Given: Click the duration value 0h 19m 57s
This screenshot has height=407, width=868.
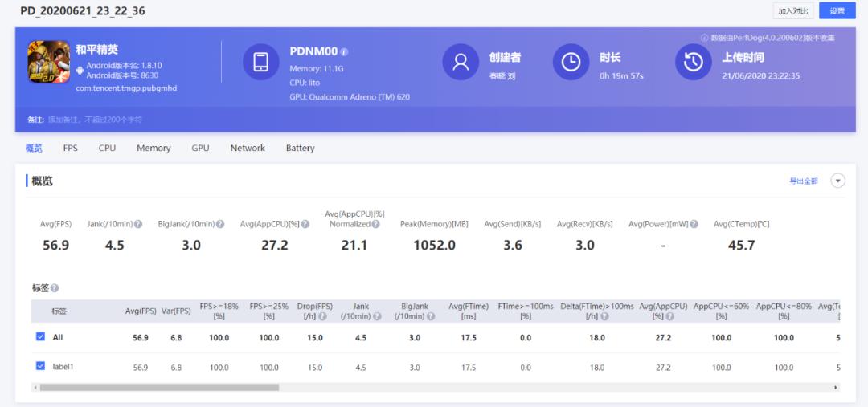Looking at the screenshot, I should point(621,75).
